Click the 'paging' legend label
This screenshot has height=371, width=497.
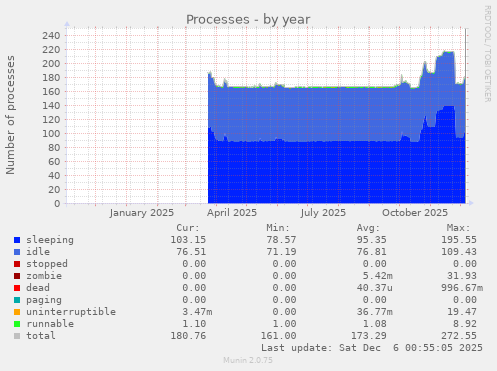(44, 300)
